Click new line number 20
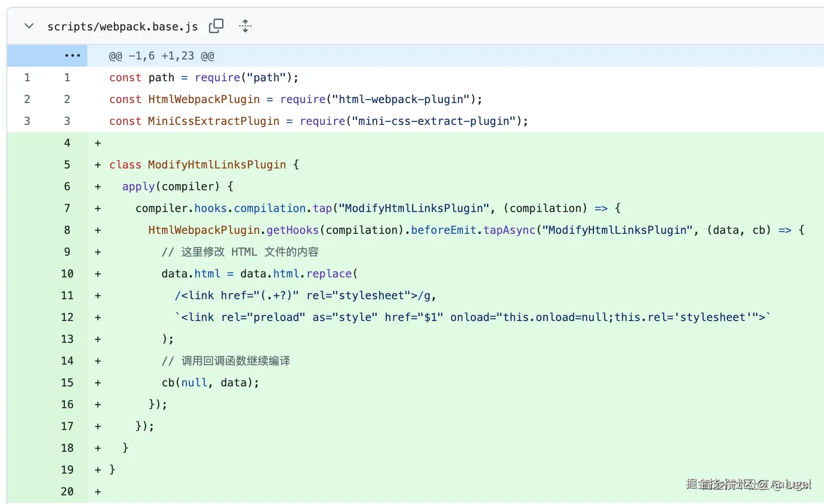 pos(67,491)
